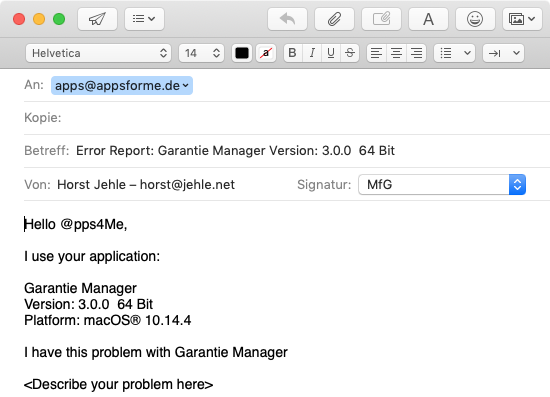Toggle the format bar with A icon

(428, 19)
